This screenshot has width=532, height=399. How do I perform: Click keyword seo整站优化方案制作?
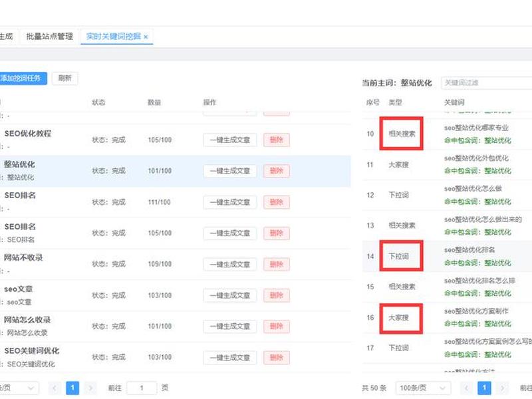point(476,311)
